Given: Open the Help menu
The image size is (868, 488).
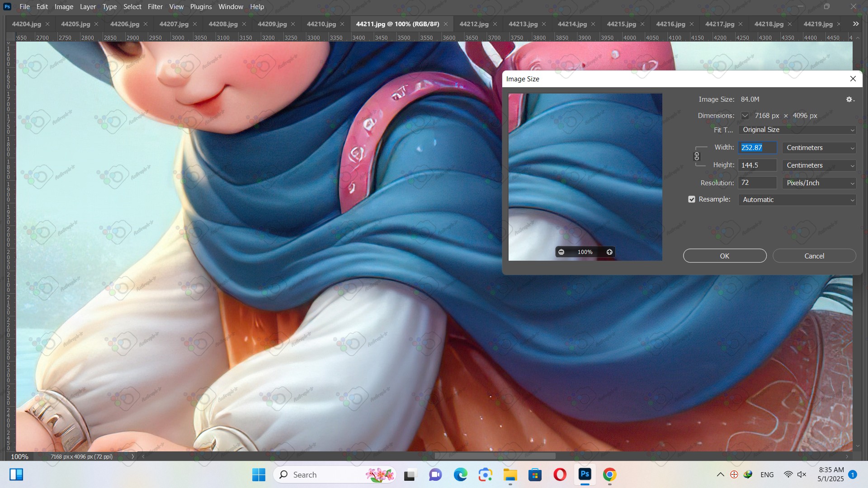Looking at the screenshot, I should point(257,7).
